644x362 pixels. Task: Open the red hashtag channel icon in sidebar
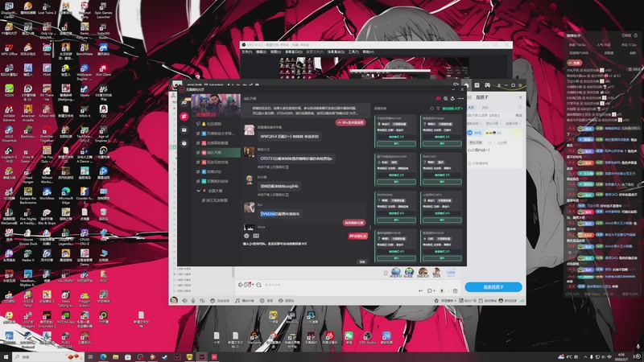pyautogui.click(x=185, y=116)
